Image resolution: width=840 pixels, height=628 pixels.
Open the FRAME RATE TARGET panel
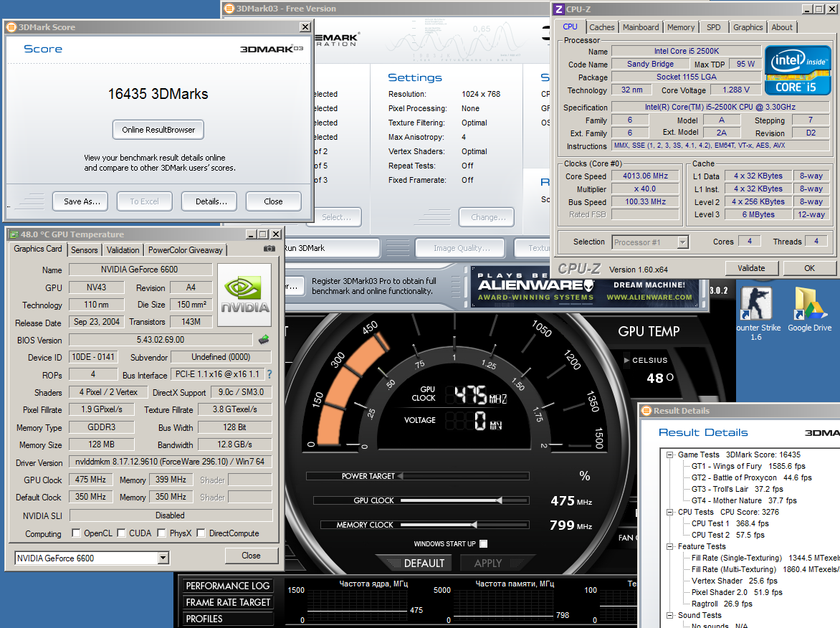[228, 602]
